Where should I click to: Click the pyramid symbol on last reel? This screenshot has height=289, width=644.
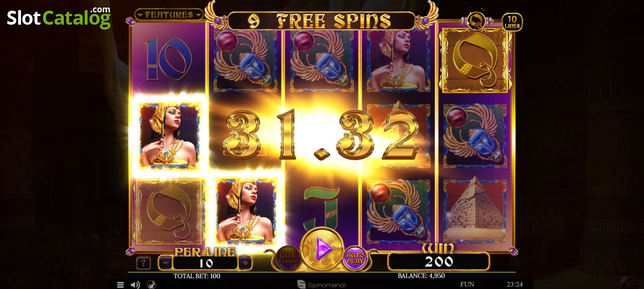click(x=474, y=210)
